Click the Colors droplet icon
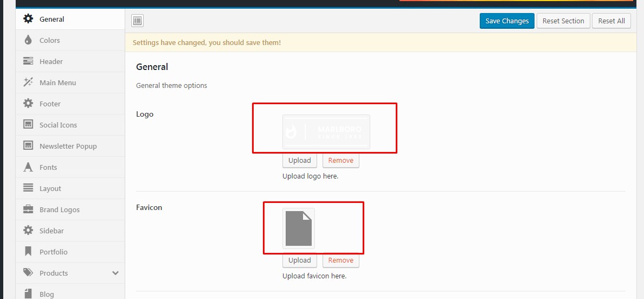 [28, 40]
